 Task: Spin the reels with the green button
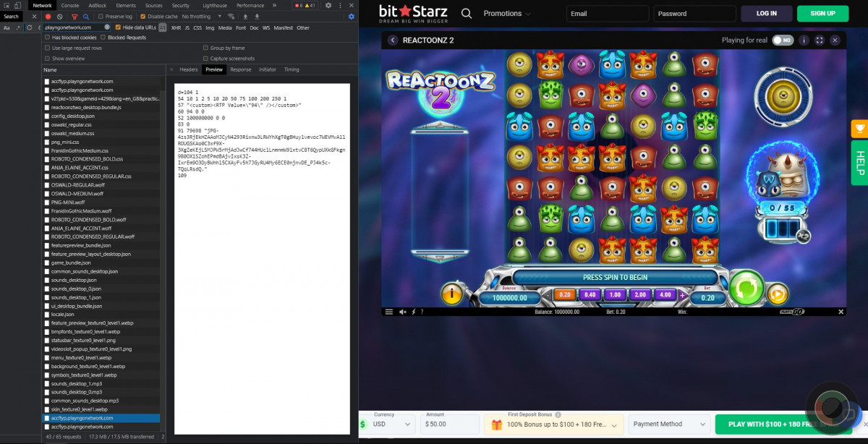(x=745, y=287)
